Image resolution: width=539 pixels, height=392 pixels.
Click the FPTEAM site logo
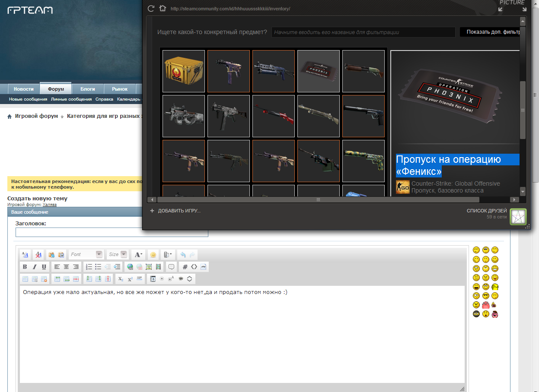click(30, 10)
